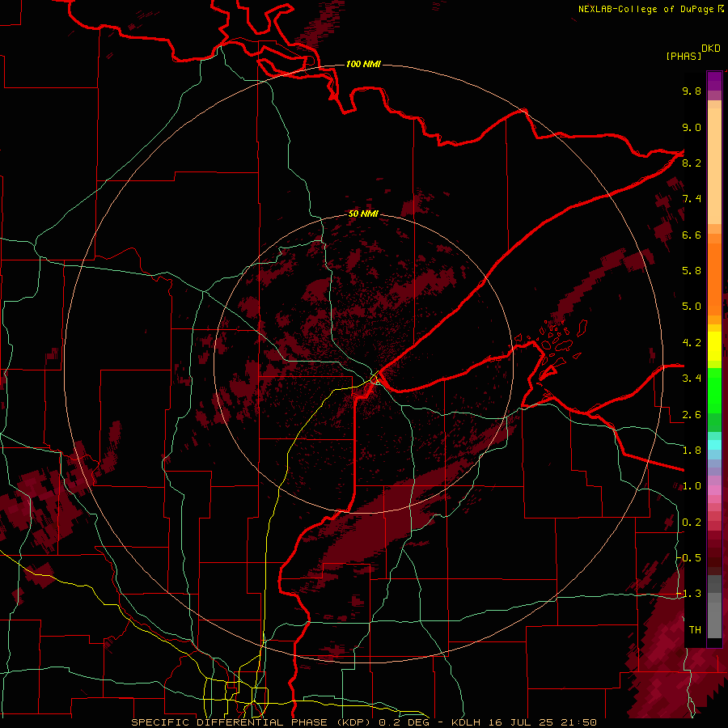This screenshot has width=728, height=728.
Task: Click the 6.6 value on the color scale
Action: point(692,235)
